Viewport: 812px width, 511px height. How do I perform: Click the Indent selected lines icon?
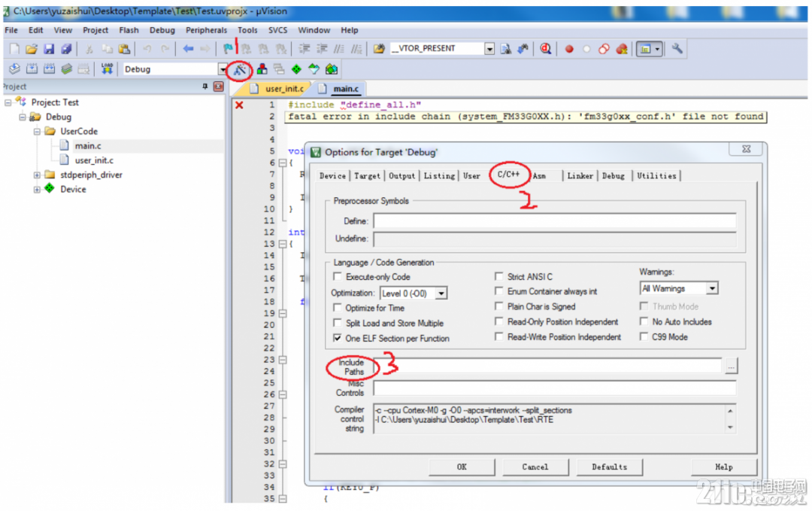click(304, 49)
